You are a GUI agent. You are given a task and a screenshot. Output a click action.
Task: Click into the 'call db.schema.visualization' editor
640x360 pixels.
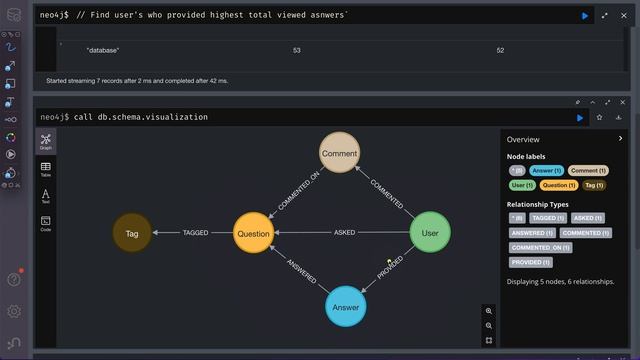pos(312,117)
